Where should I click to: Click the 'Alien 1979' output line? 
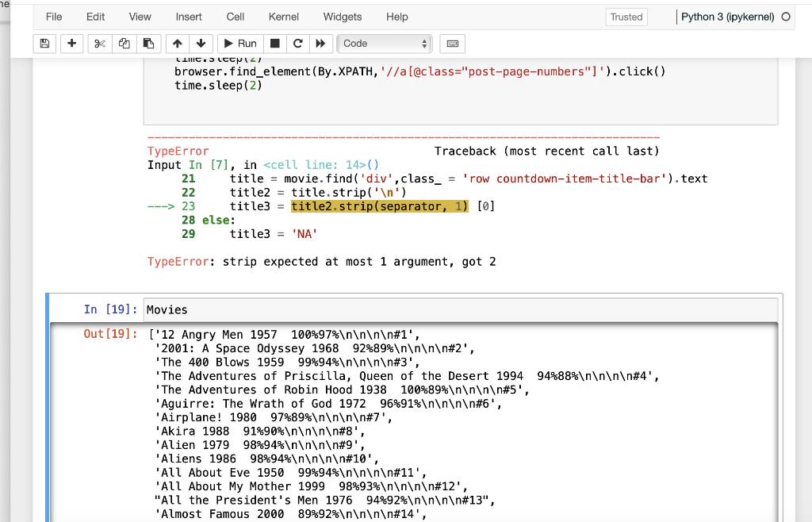click(260, 445)
